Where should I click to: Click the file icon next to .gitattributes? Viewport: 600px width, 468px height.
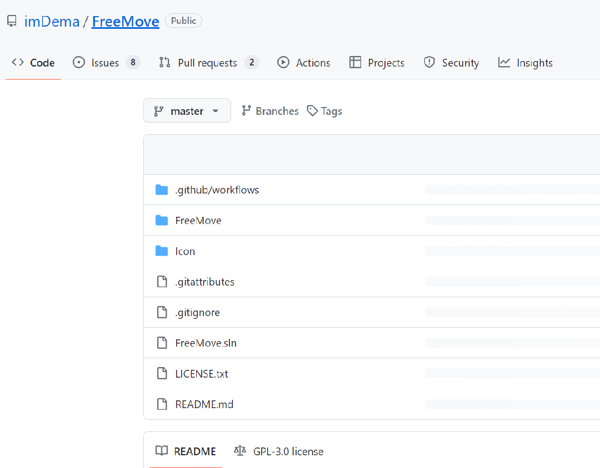[162, 282]
